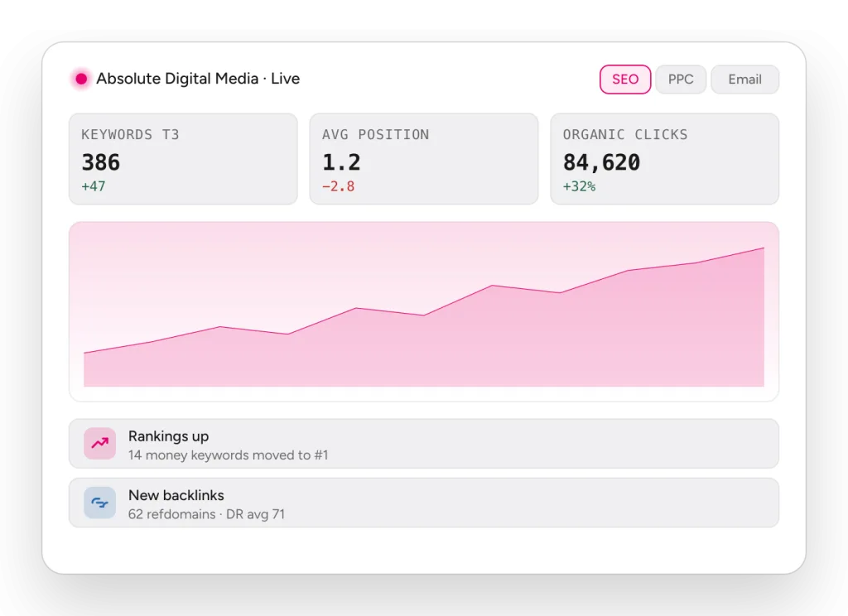Open the New backlinks notification row
The image size is (848, 616).
pyautogui.click(x=424, y=503)
